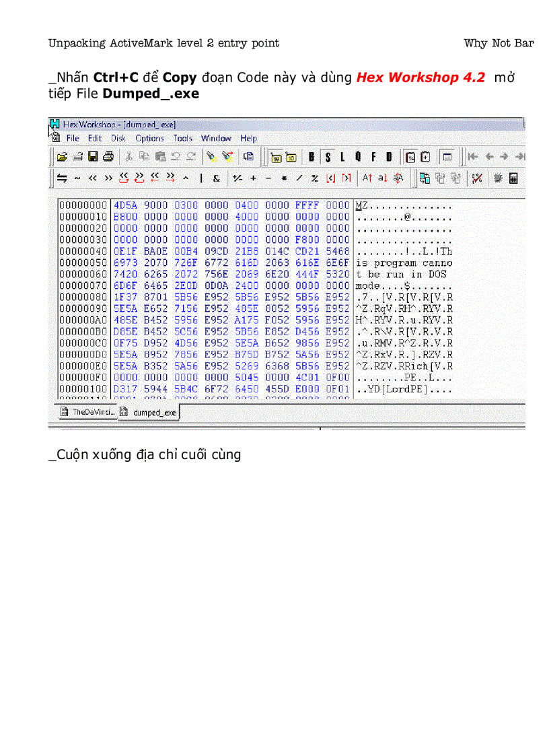This screenshot has height=756, width=549.
Task: Open a file using the Open folder icon
Action: tap(63, 157)
